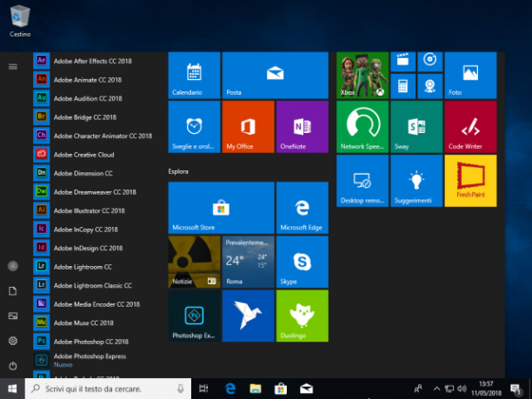Viewport: 532px width, 399px height.
Task: Open the small Calculator tile
Action: point(403,86)
